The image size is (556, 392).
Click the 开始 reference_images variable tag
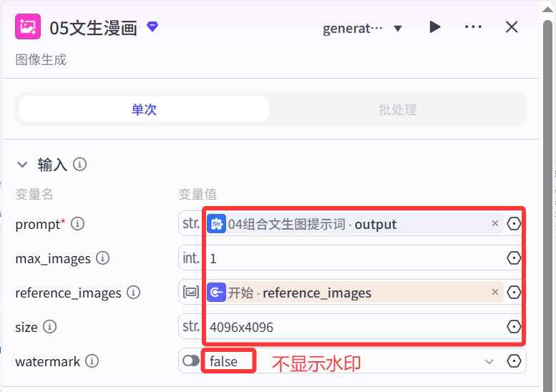(355, 293)
